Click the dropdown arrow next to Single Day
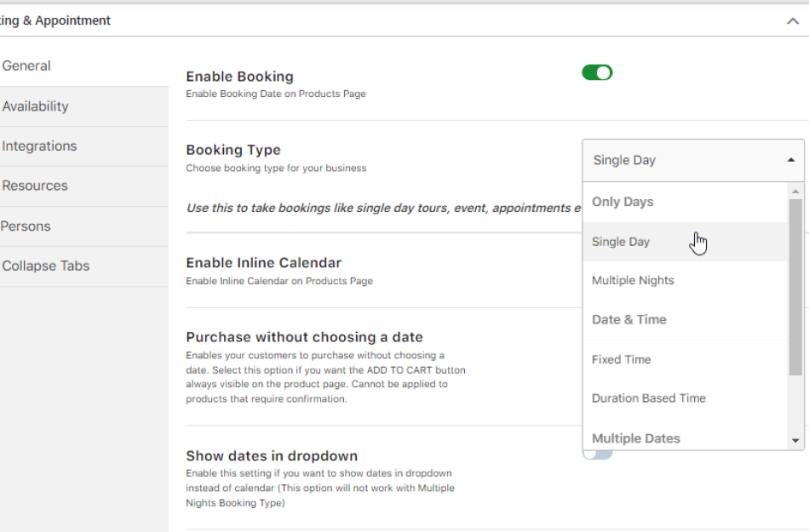Image resolution: width=809 pixels, height=532 pixels. [x=791, y=158]
